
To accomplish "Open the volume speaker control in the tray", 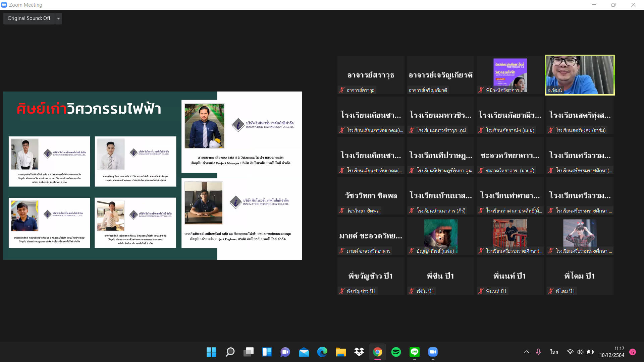I will (x=580, y=352).
